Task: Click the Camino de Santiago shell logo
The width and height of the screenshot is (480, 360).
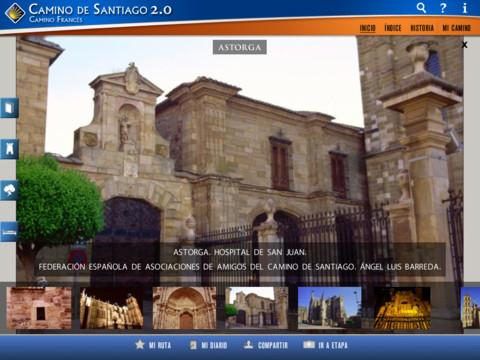Action: (15, 13)
